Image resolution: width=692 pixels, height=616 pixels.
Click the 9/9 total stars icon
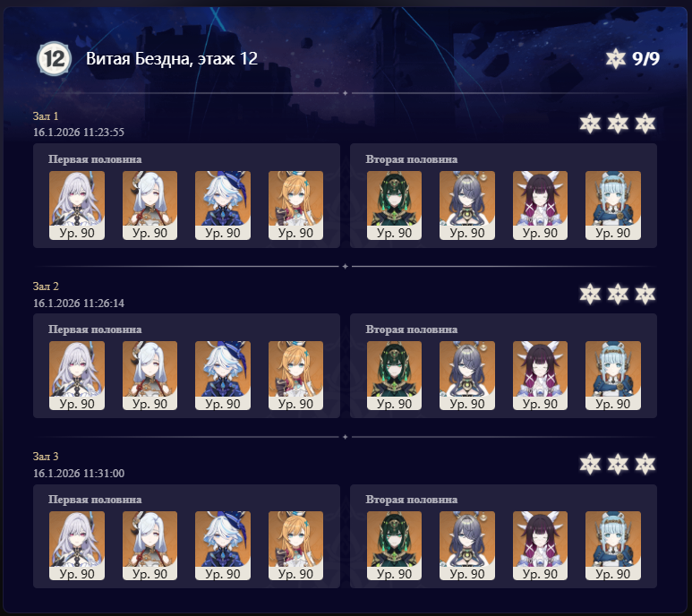pos(616,59)
